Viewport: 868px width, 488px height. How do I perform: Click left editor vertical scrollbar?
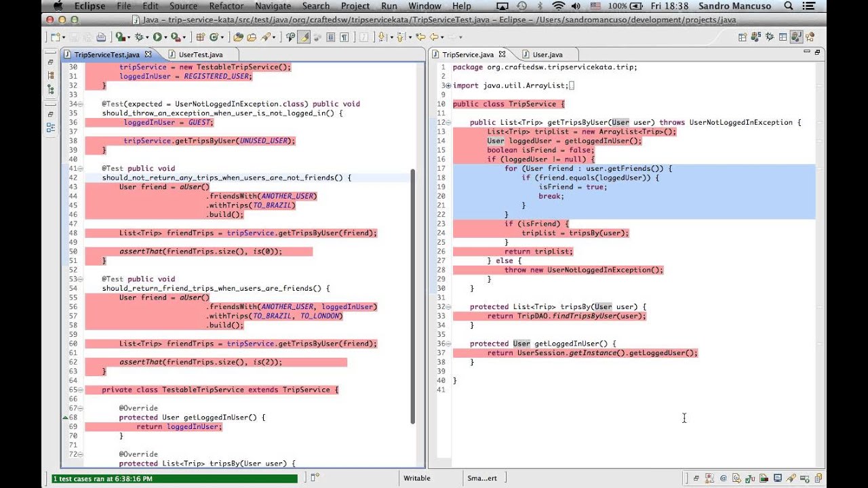[x=412, y=297]
